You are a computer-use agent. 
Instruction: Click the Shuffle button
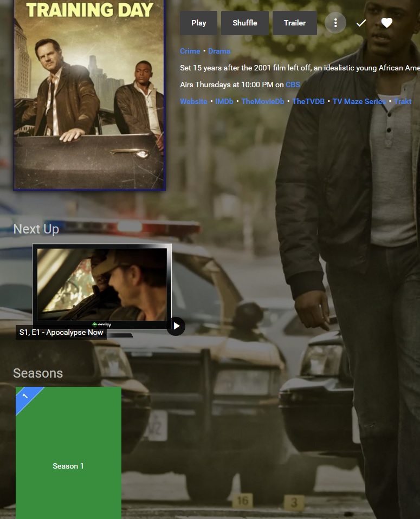click(x=245, y=23)
